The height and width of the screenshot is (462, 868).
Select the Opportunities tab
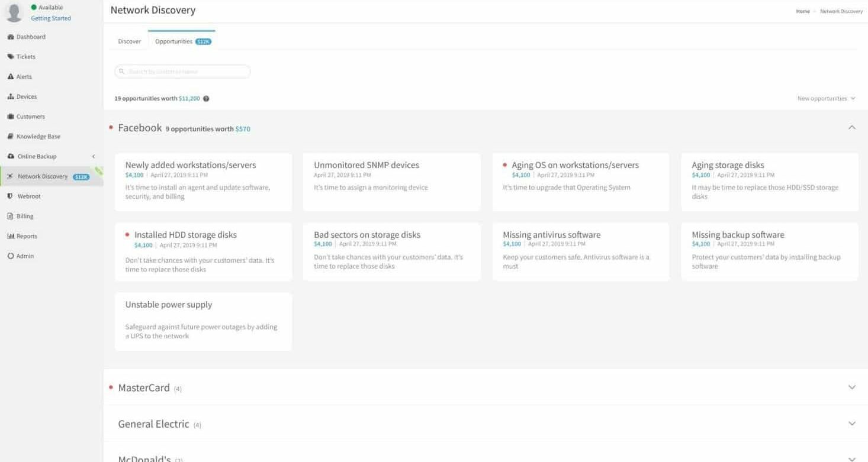173,41
